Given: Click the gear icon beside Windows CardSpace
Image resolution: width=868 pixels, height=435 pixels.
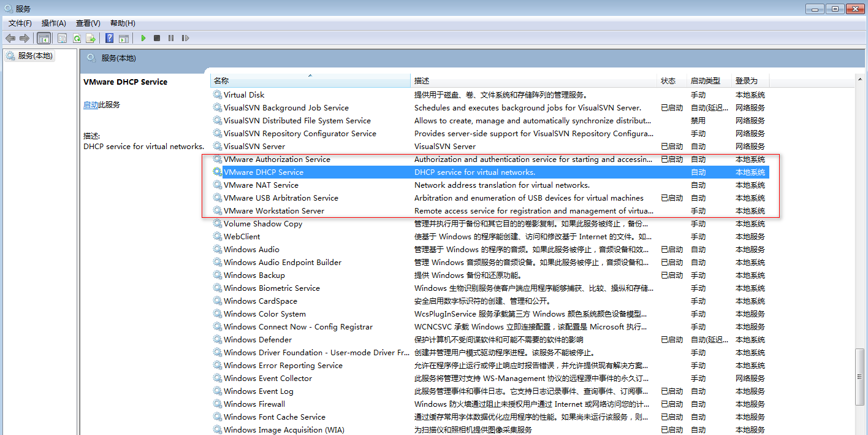Looking at the screenshot, I should tap(217, 301).
